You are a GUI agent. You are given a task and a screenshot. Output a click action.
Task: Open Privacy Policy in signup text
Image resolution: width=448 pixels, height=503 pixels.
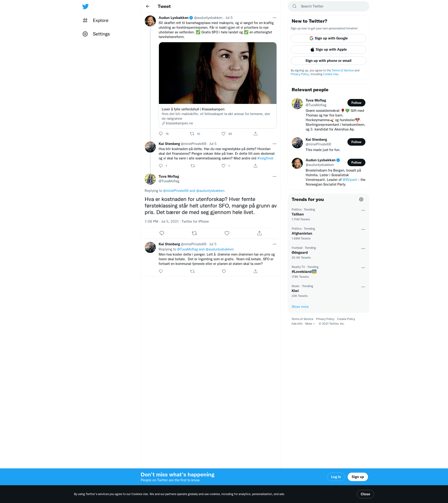tap(300, 74)
